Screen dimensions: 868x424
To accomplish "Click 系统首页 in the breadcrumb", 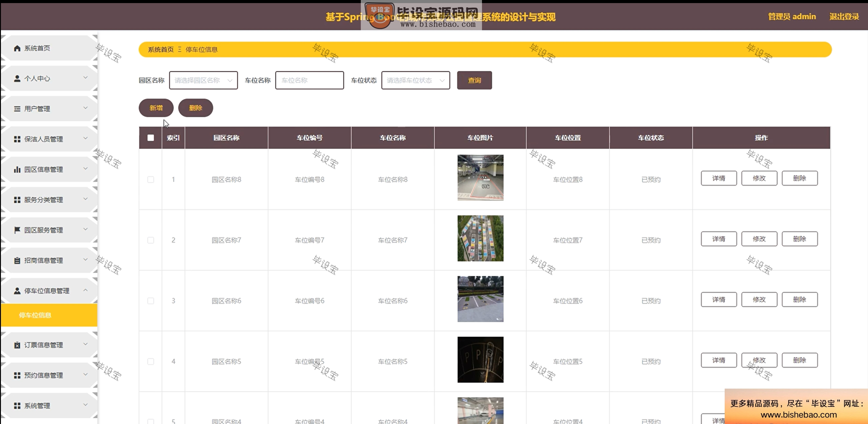I will tap(161, 50).
